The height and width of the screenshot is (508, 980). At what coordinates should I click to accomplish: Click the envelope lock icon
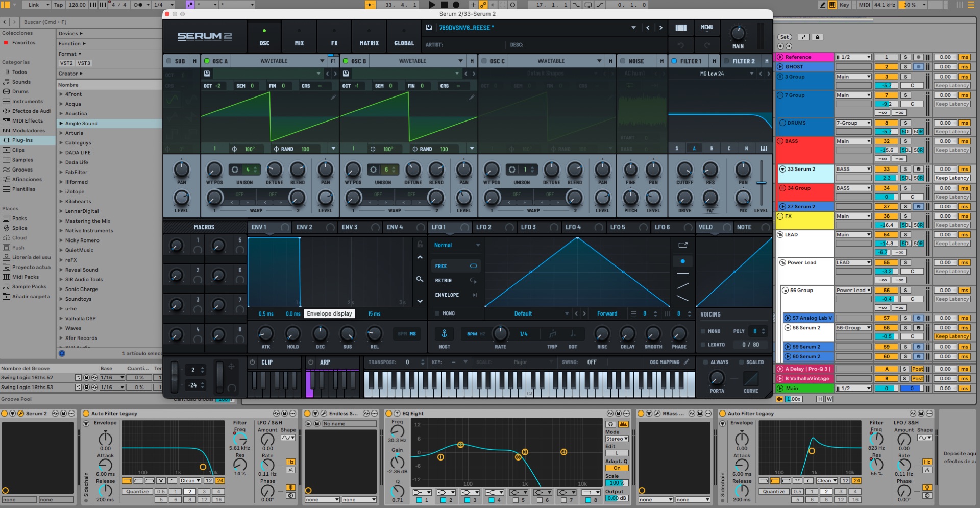[x=420, y=244]
